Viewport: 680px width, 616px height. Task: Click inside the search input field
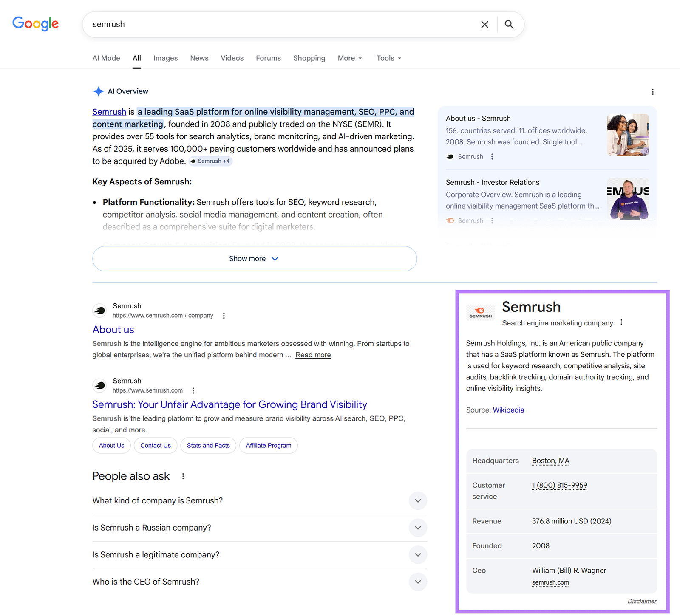point(255,24)
